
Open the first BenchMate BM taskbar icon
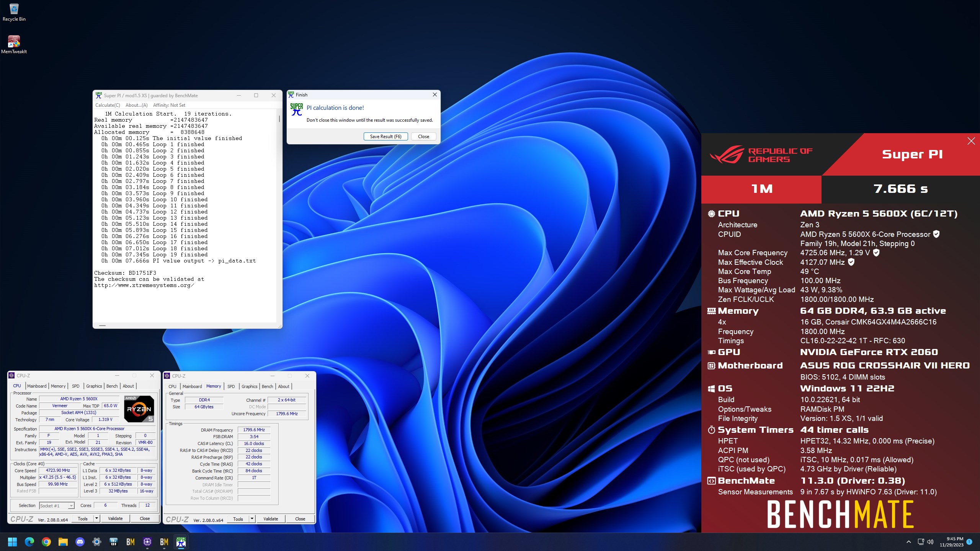tap(131, 542)
